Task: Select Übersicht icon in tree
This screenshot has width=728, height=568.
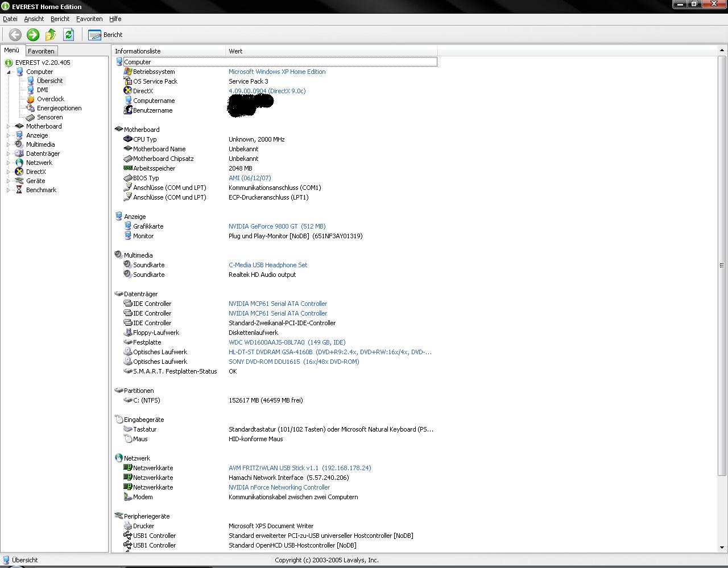Action: (x=31, y=81)
